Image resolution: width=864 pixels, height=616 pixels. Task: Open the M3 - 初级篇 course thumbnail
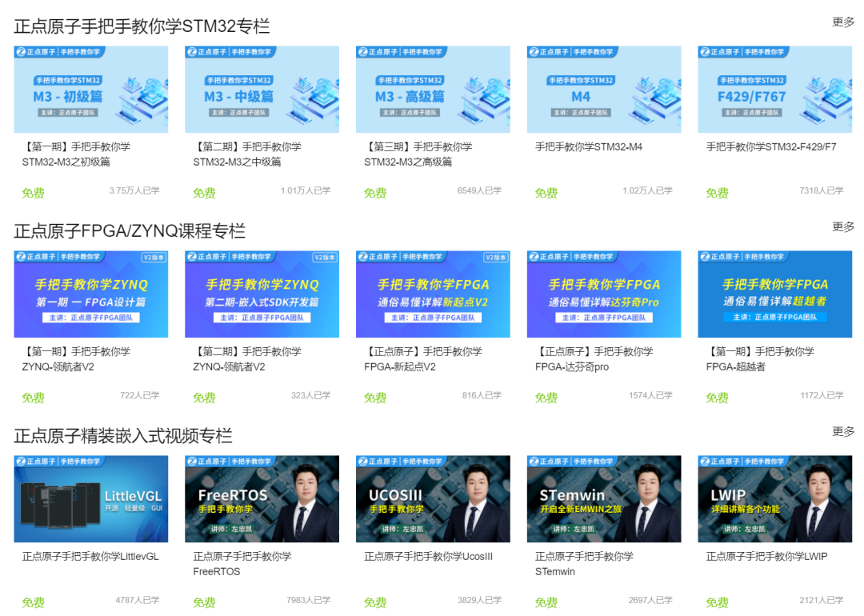click(x=91, y=90)
